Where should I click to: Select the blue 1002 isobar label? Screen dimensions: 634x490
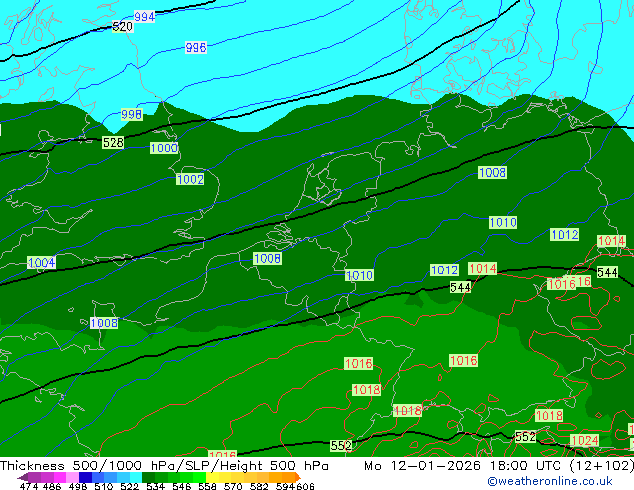point(190,179)
